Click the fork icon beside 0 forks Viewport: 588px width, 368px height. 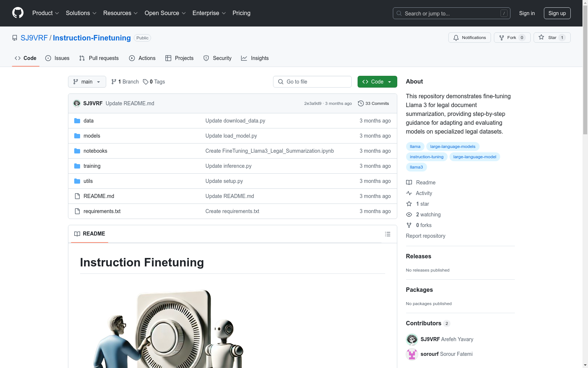[409, 225]
